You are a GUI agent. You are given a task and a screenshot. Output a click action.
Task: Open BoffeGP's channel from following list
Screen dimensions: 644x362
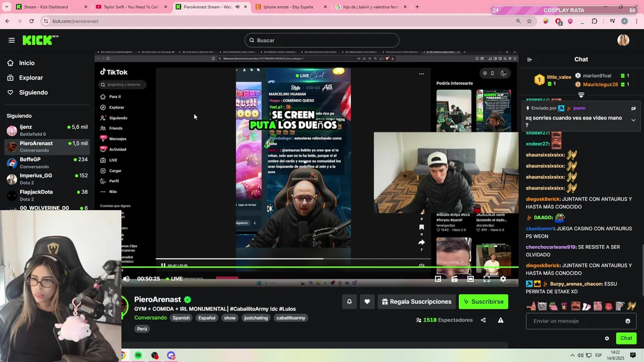(x=47, y=163)
